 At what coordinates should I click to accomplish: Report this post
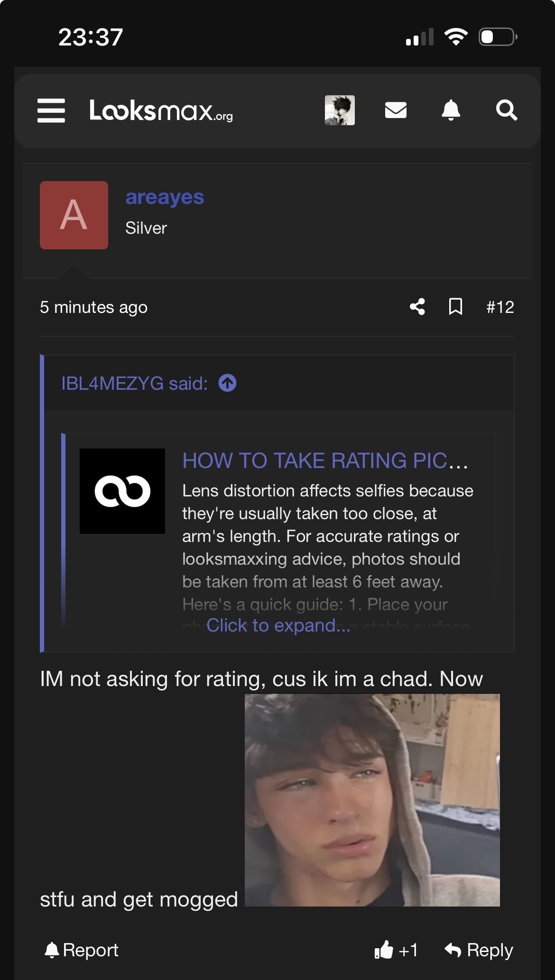coord(81,950)
